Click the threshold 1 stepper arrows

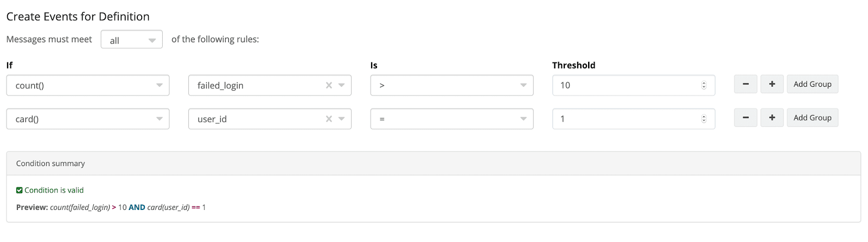[x=704, y=119]
